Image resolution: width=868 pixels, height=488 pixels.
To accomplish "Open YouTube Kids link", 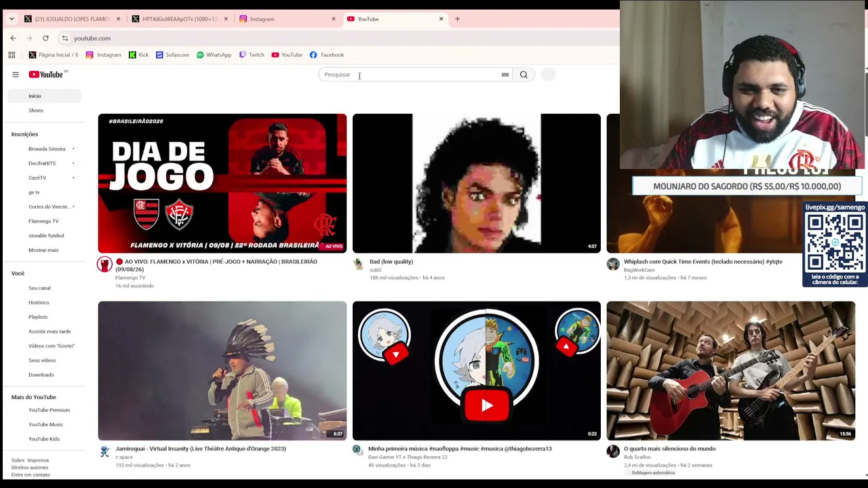I will (44, 439).
